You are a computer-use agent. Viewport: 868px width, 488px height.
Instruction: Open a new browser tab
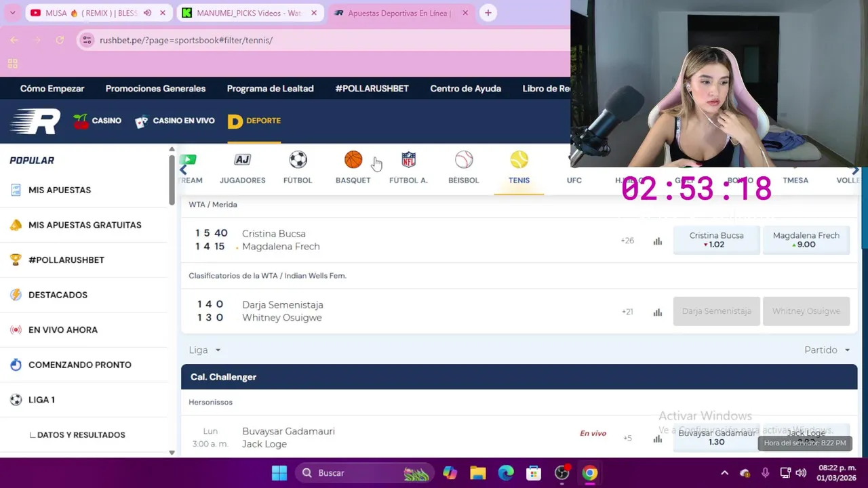click(488, 13)
